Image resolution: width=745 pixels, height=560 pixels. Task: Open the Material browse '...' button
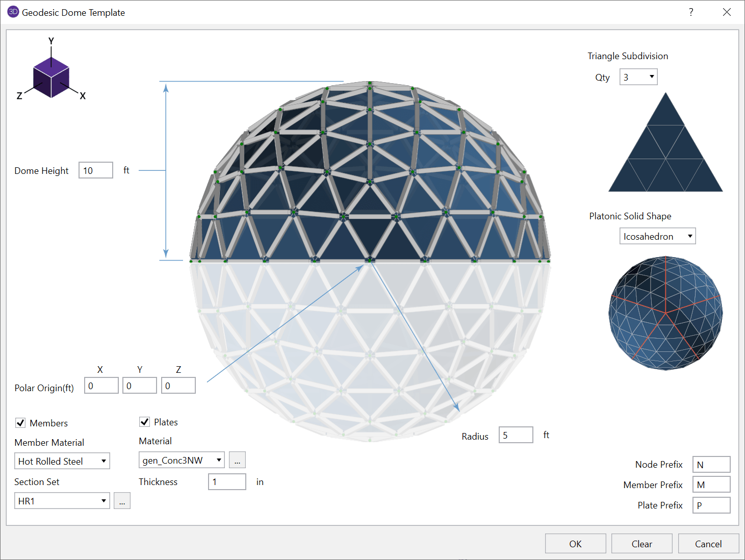tap(237, 460)
